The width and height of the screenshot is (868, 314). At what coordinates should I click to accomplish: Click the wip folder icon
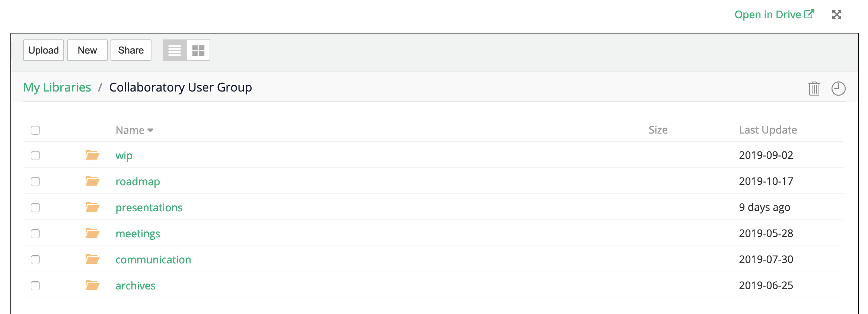92,155
